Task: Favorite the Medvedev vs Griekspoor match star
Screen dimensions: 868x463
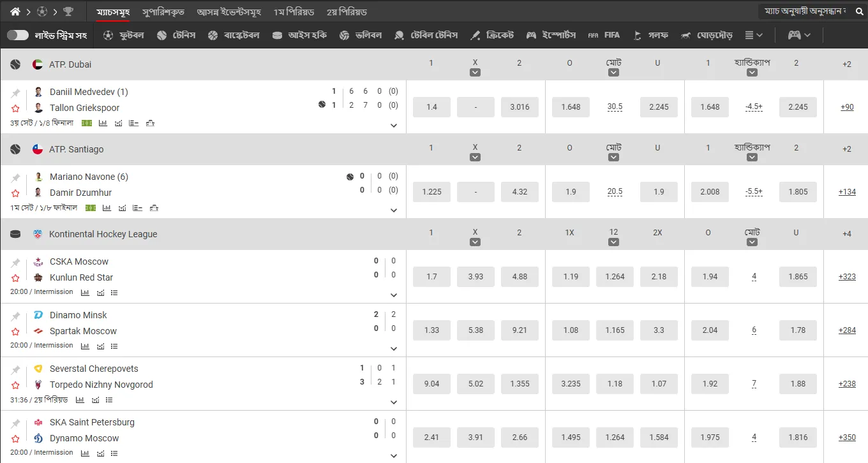Action: pyautogui.click(x=15, y=108)
